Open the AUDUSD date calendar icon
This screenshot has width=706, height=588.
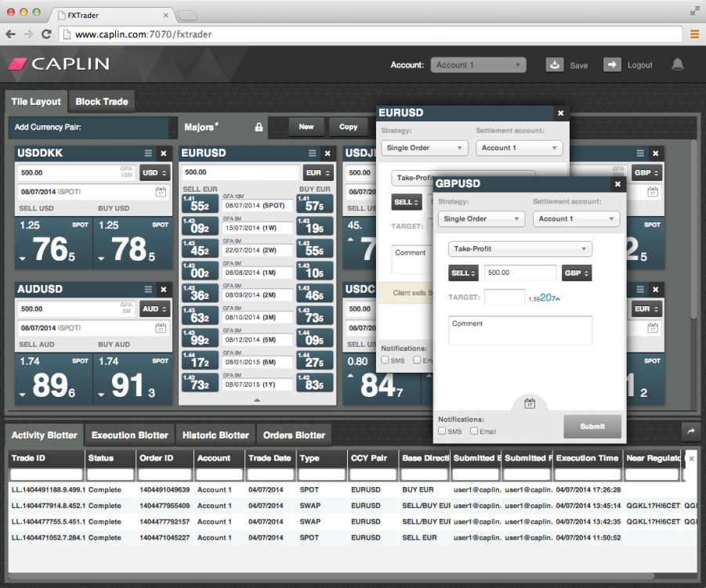coord(161,328)
